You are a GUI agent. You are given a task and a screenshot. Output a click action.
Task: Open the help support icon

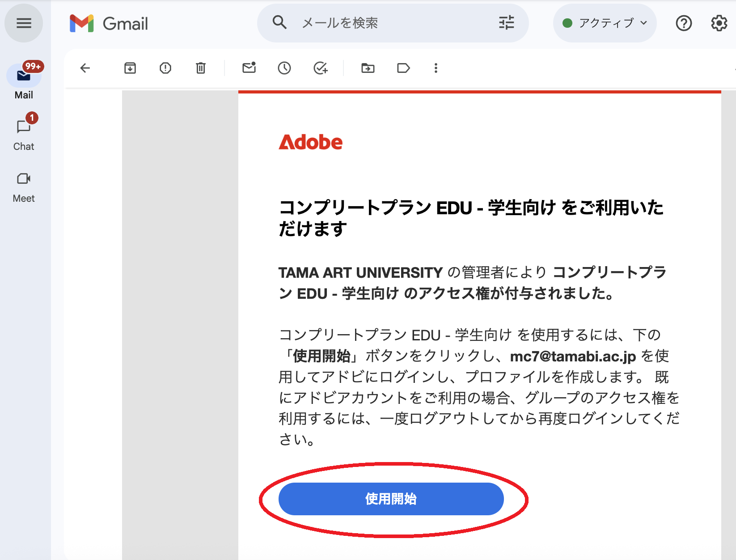[x=684, y=23]
